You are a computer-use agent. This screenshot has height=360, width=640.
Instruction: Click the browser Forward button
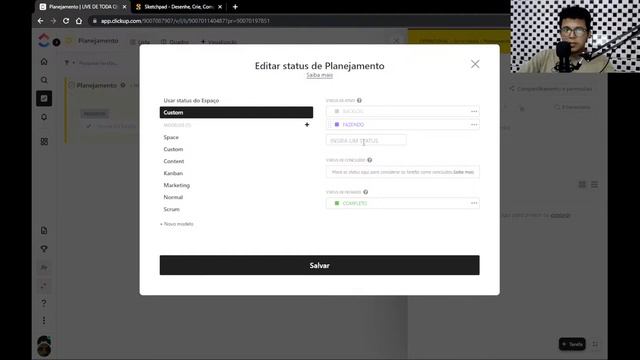pos(53,21)
